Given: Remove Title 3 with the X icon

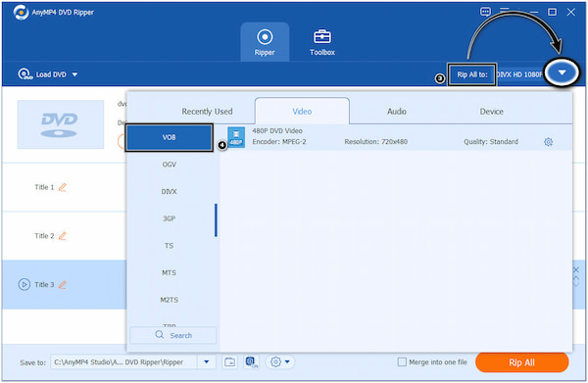Looking at the screenshot, I should pos(576,269).
